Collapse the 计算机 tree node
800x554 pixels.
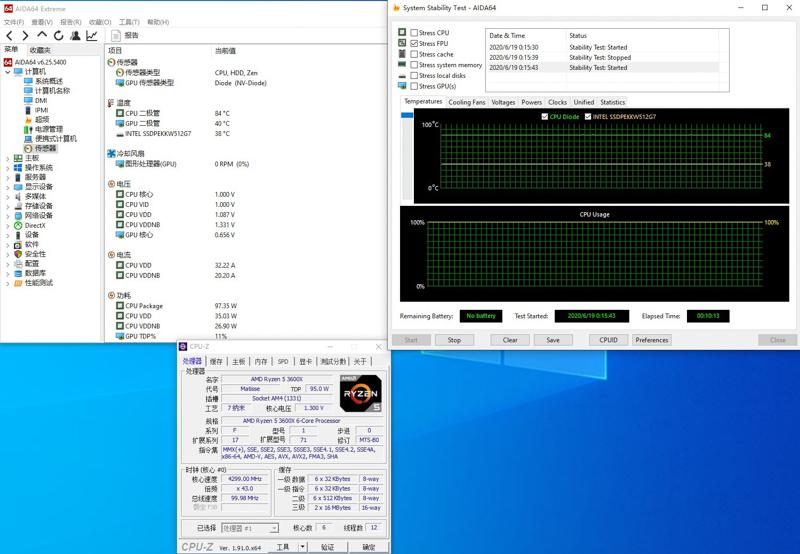8,72
